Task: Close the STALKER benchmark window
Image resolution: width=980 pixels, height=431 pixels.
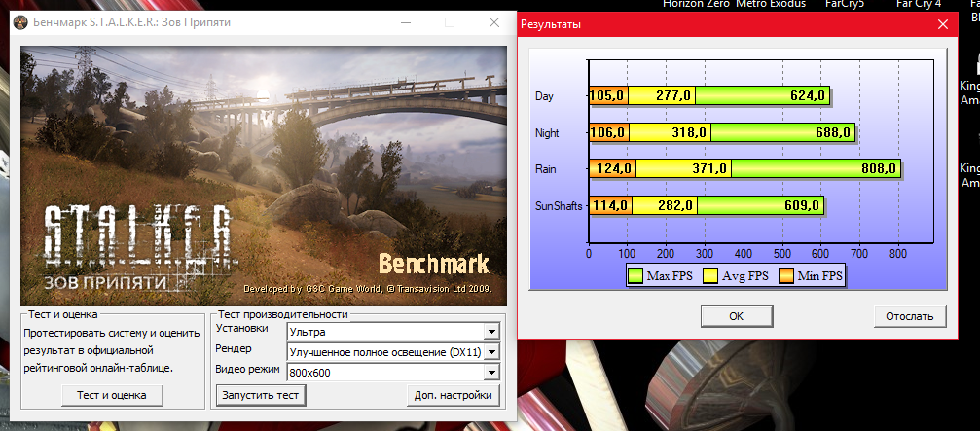Action: pyautogui.click(x=493, y=23)
